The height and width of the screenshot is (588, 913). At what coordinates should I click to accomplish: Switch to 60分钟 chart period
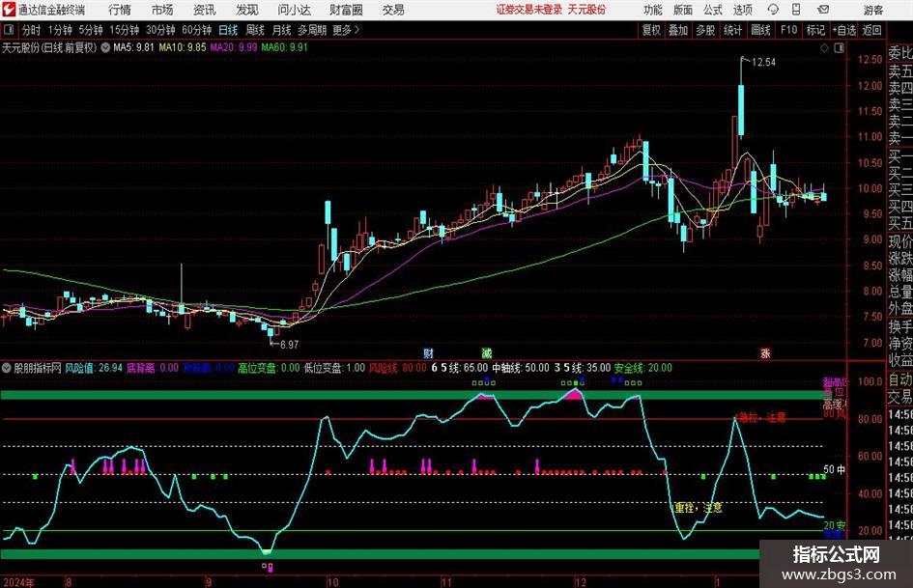click(x=197, y=30)
